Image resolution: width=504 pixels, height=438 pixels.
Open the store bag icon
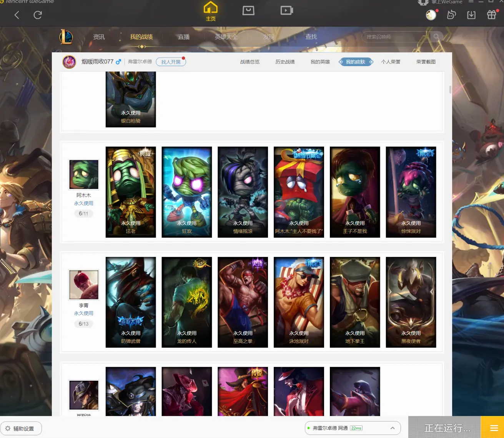click(x=248, y=10)
